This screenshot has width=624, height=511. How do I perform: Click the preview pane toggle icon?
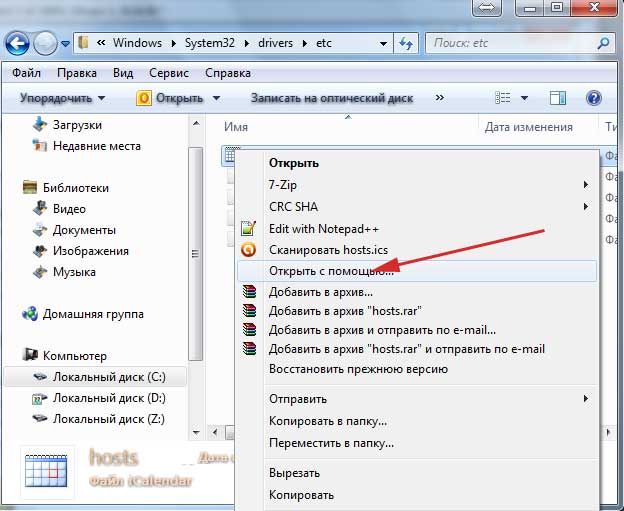[x=560, y=98]
